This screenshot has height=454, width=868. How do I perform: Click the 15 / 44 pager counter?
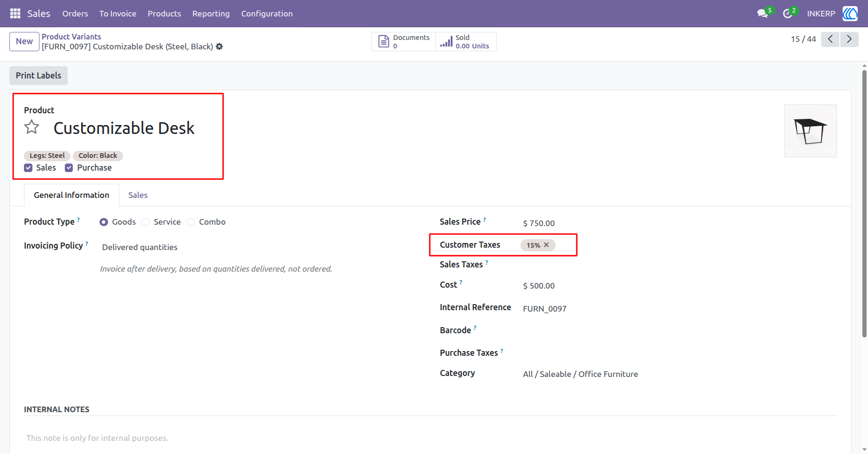803,39
